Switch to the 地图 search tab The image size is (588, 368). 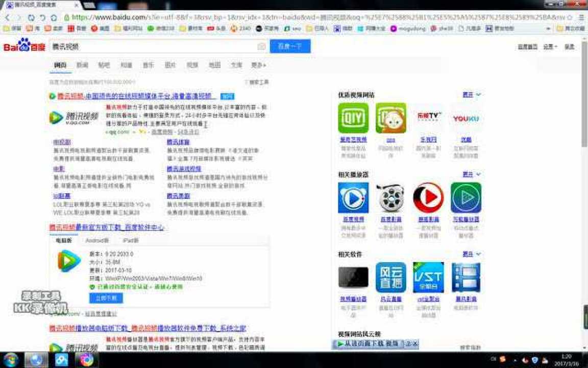pos(214,65)
